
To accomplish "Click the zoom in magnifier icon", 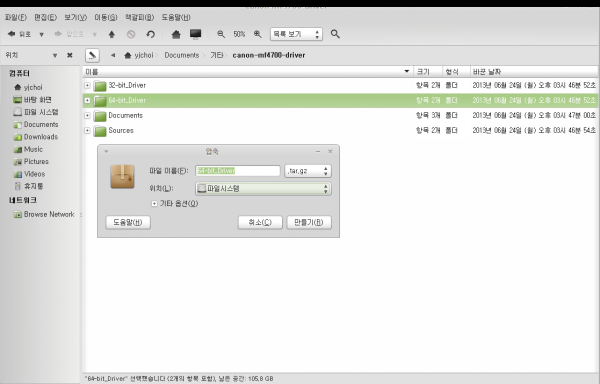I will coord(258,34).
